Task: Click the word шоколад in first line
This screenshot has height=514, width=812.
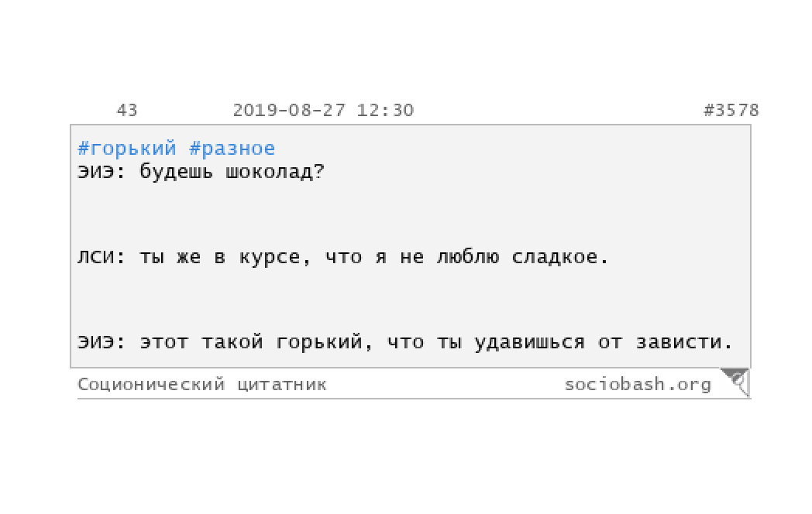Action: pyautogui.click(x=274, y=171)
